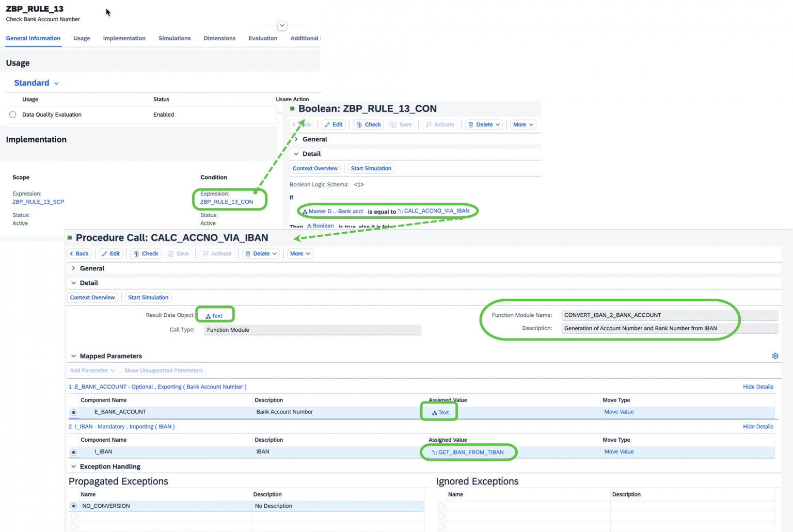Switch to the Dimensions tab
Viewport: 793px width, 532px height.
[x=219, y=38]
